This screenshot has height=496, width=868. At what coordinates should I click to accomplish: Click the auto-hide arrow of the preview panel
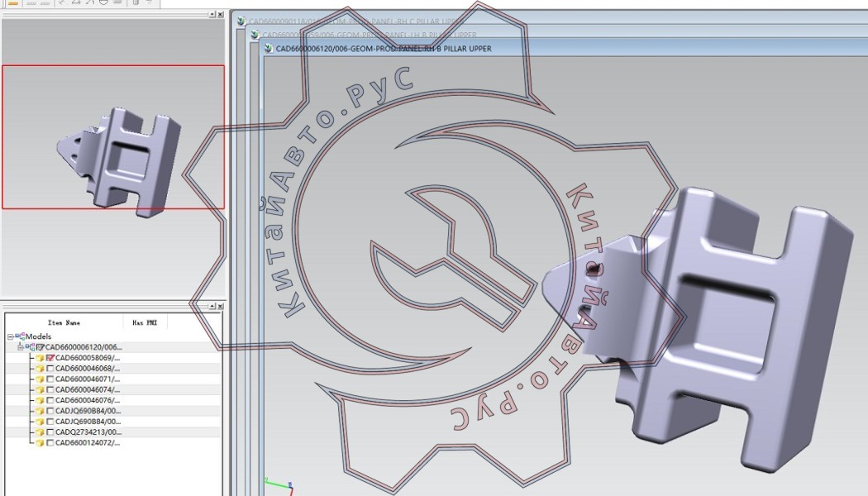click(212, 14)
